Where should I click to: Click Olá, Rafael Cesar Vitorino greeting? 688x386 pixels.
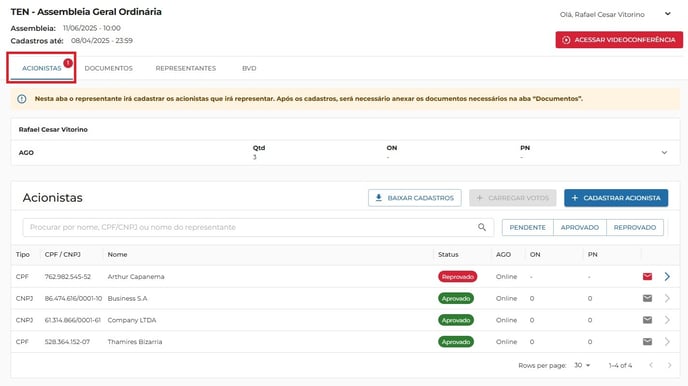[602, 14]
